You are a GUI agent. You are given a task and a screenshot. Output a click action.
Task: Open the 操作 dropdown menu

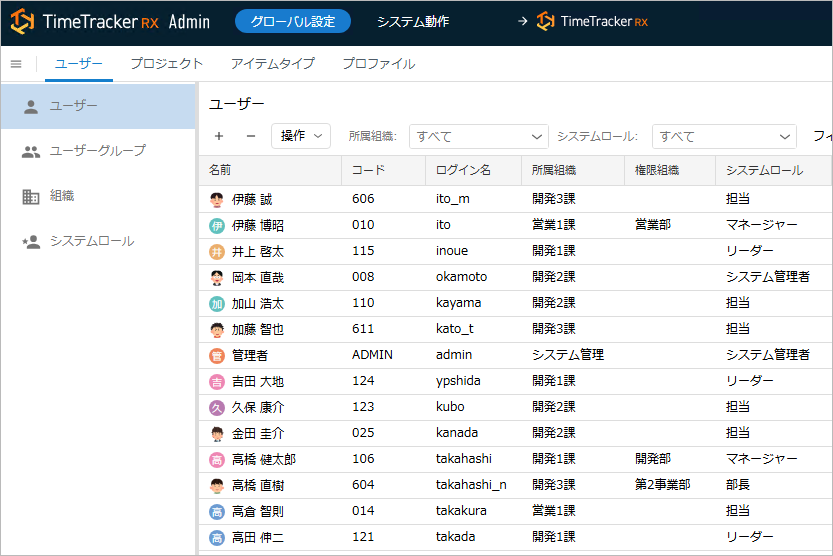(x=301, y=136)
